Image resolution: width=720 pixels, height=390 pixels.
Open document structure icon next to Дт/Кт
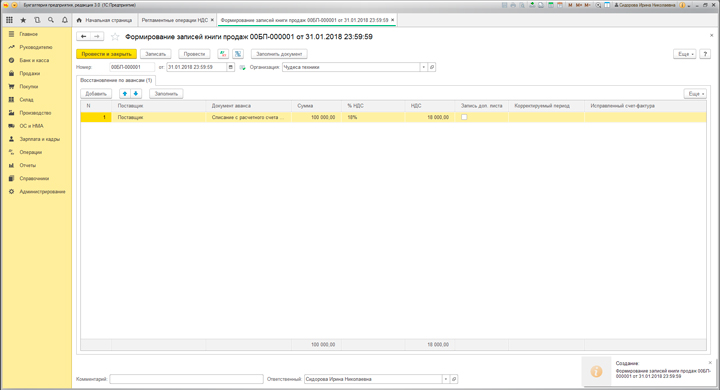click(238, 54)
